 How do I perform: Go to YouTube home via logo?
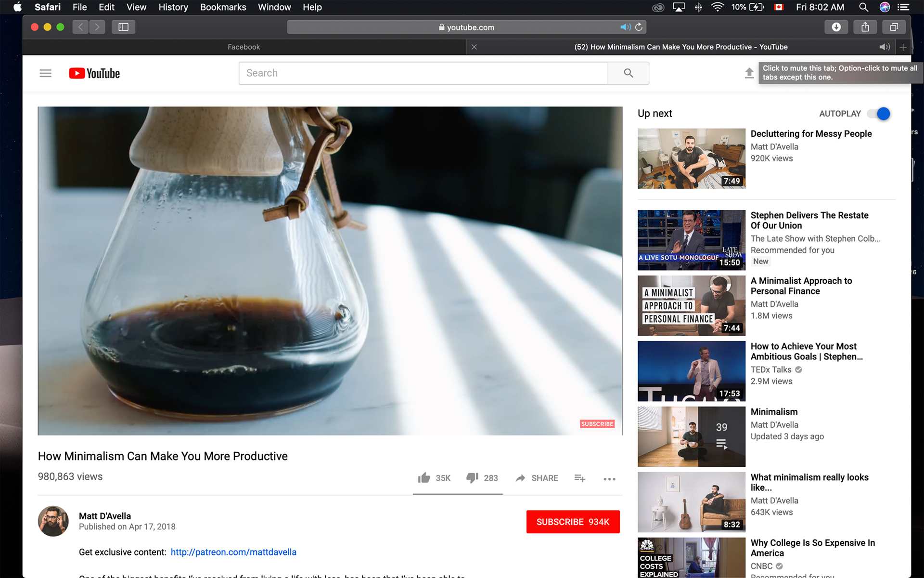tap(94, 73)
